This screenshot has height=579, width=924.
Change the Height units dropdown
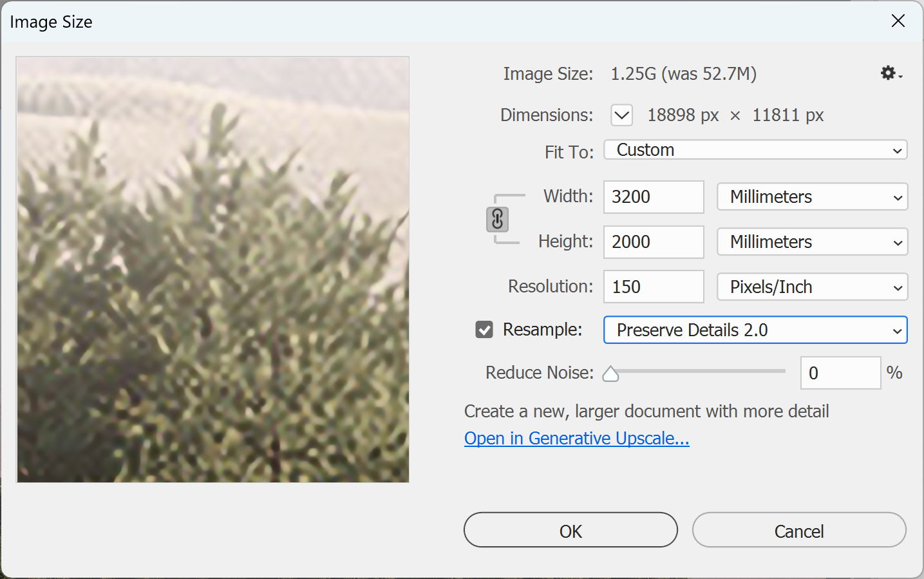coord(813,242)
